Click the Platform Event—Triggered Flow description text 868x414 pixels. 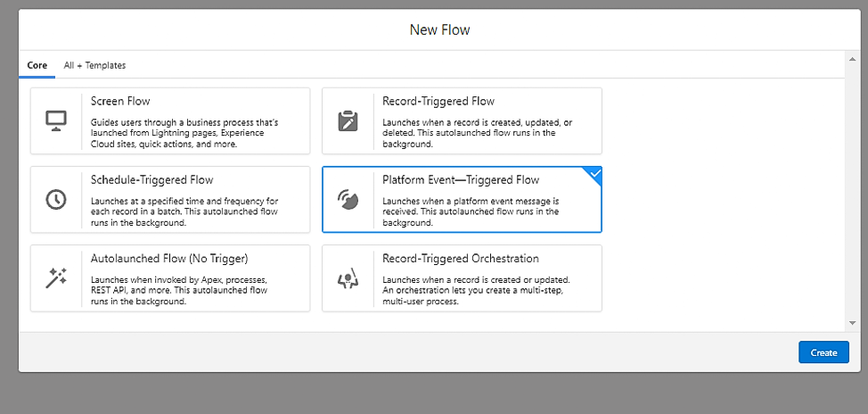[471, 211]
